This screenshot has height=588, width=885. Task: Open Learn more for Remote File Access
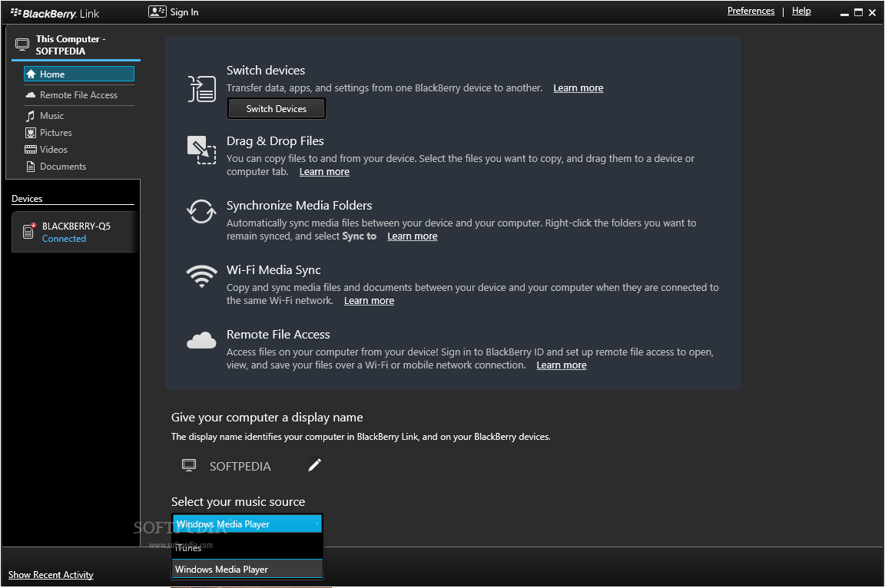(561, 365)
